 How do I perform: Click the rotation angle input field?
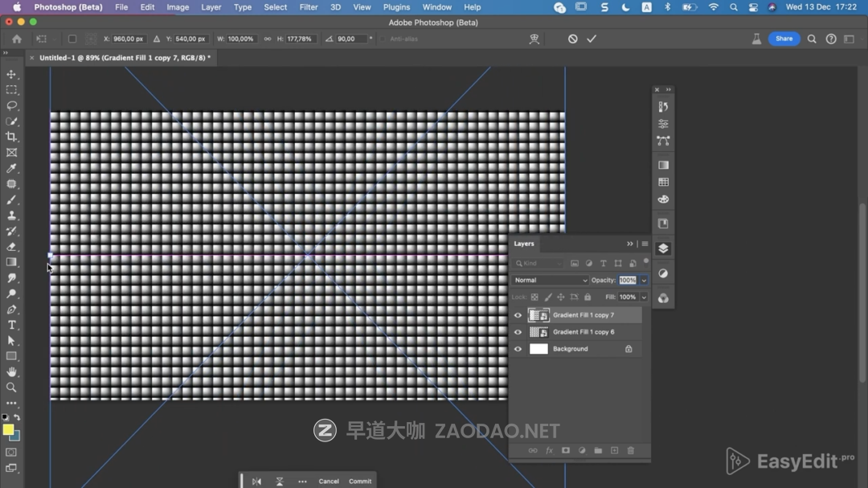350,39
